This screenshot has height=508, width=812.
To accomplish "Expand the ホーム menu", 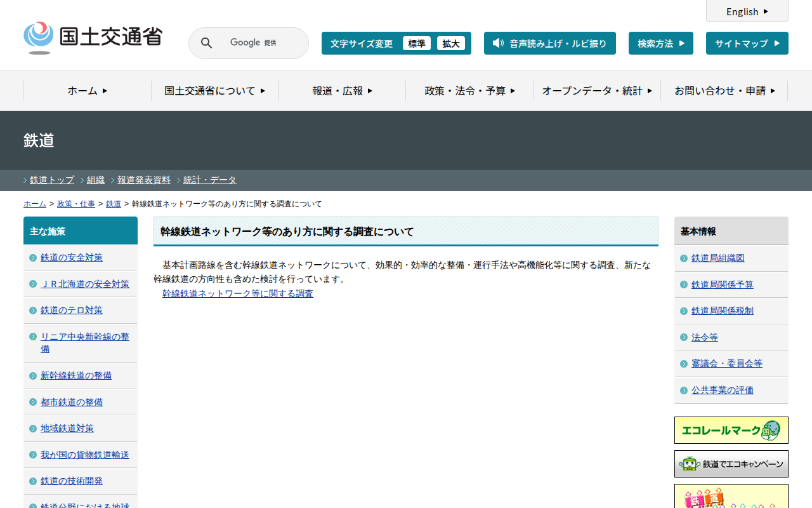I will tap(88, 91).
